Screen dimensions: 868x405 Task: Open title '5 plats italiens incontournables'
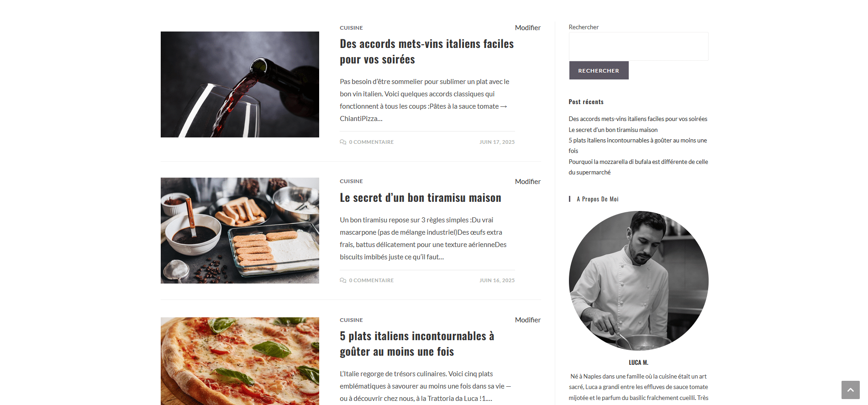(417, 344)
